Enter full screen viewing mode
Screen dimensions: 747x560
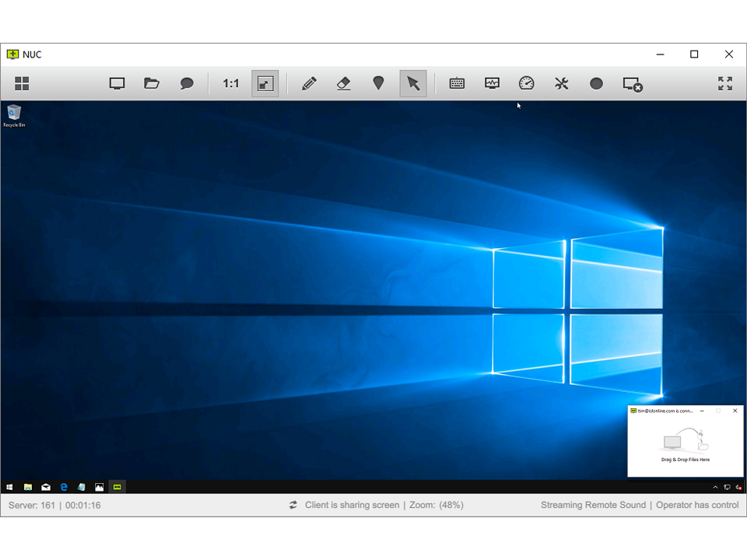[724, 83]
